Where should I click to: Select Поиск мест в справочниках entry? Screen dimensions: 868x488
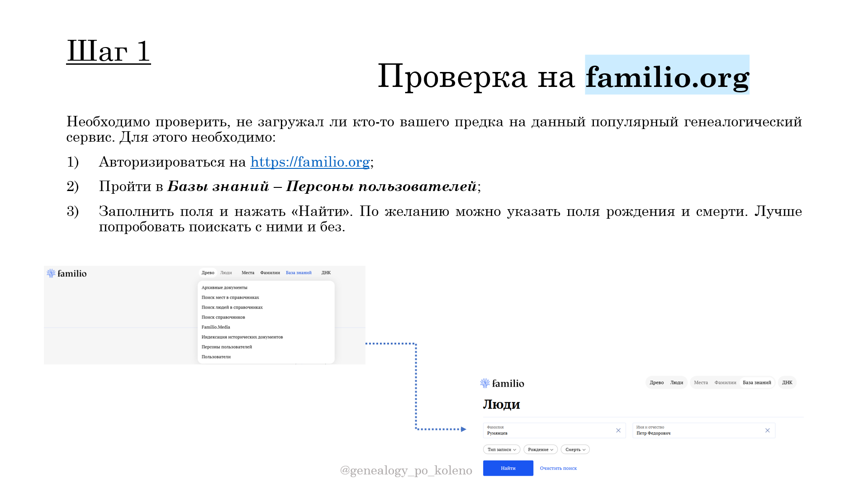pyautogui.click(x=230, y=297)
